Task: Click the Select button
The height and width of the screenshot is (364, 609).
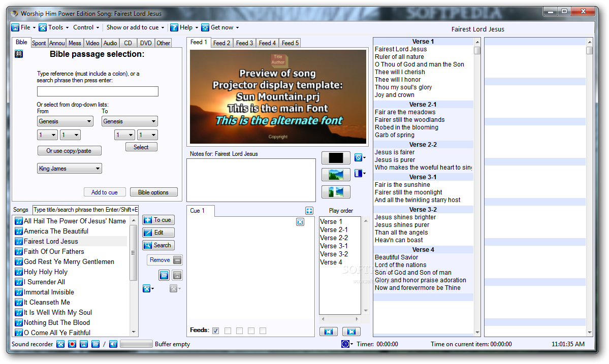Action: [x=141, y=147]
